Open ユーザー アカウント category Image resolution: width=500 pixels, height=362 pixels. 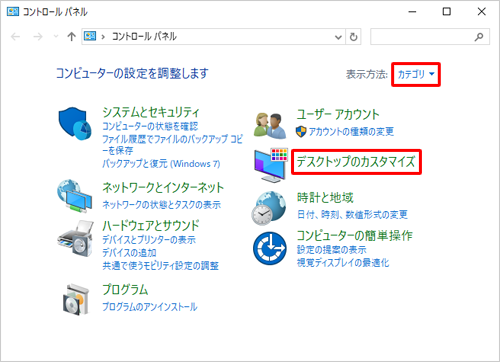point(338,114)
